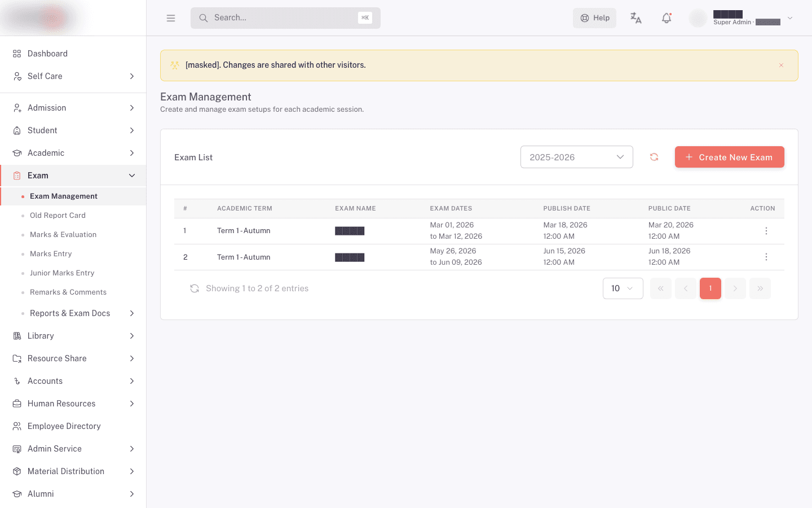Expand the Material Distribution menu
The height and width of the screenshot is (508, 812).
click(x=73, y=471)
